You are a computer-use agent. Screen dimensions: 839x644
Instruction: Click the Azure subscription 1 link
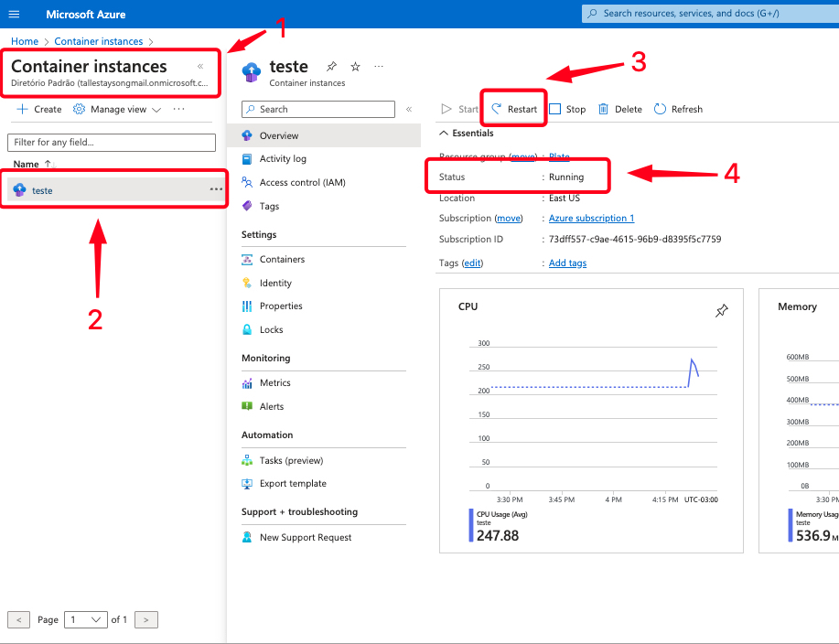pyautogui.click(x=591, y=218)
